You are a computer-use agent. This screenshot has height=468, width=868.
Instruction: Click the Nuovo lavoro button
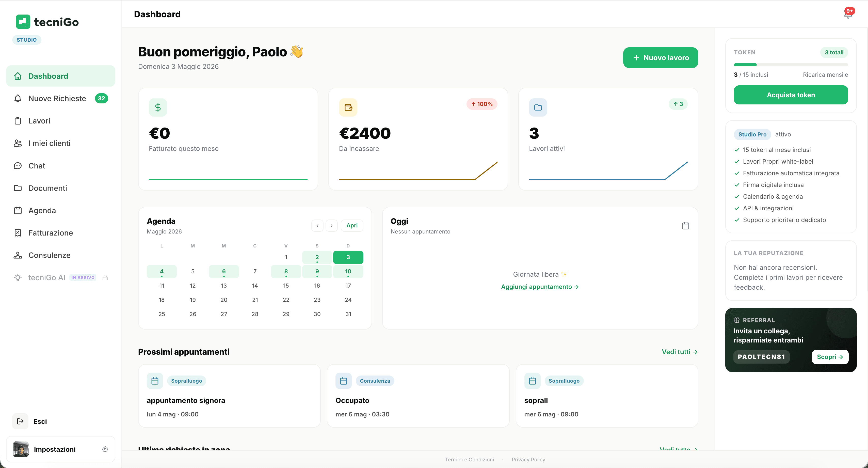(x=661, y=58)
